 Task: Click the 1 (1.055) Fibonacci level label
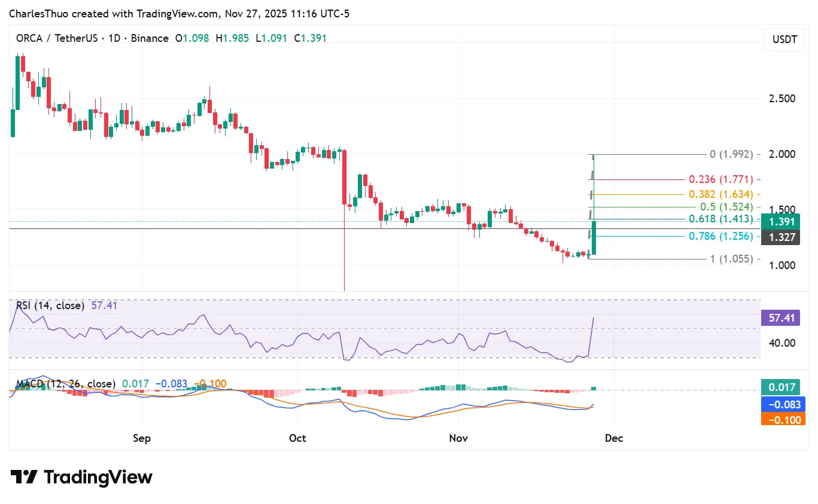(730, 259)
